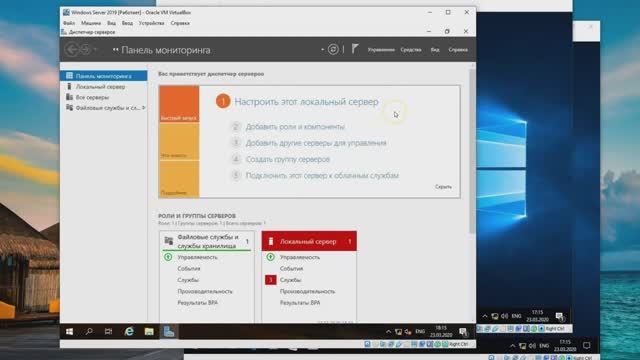Open the Вид menu in Server Manager
This screenshot has height=360, width=640.
click(435, 50)
